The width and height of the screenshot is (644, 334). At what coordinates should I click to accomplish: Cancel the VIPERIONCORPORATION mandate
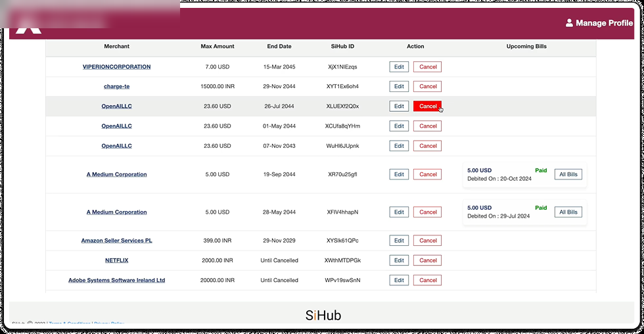coord(428,66)
